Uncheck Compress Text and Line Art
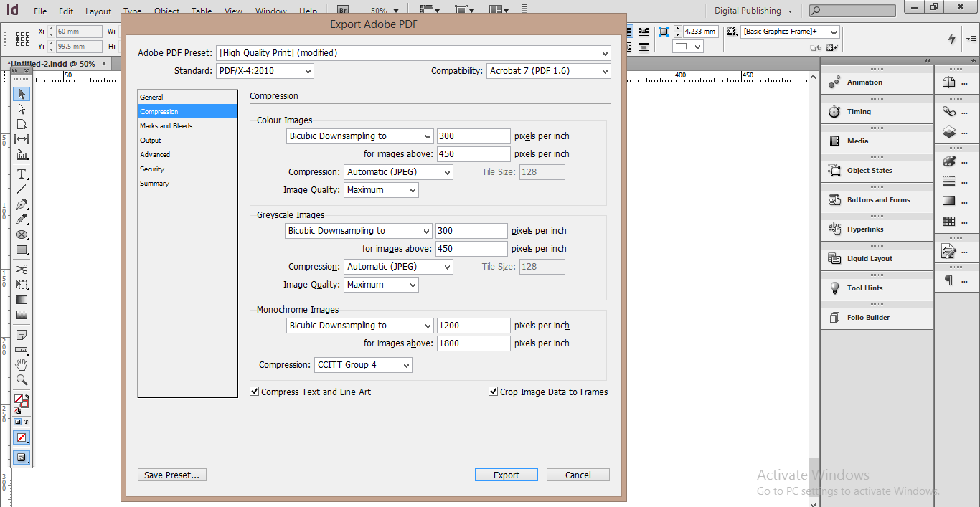The image size is (980, 507). coord(254,392)
